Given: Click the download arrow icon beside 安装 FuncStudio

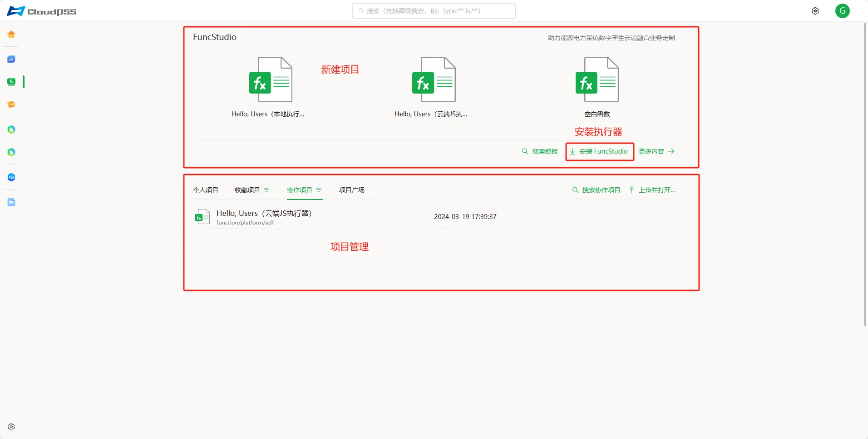Looking at the screenshot, I should (573, 151).
